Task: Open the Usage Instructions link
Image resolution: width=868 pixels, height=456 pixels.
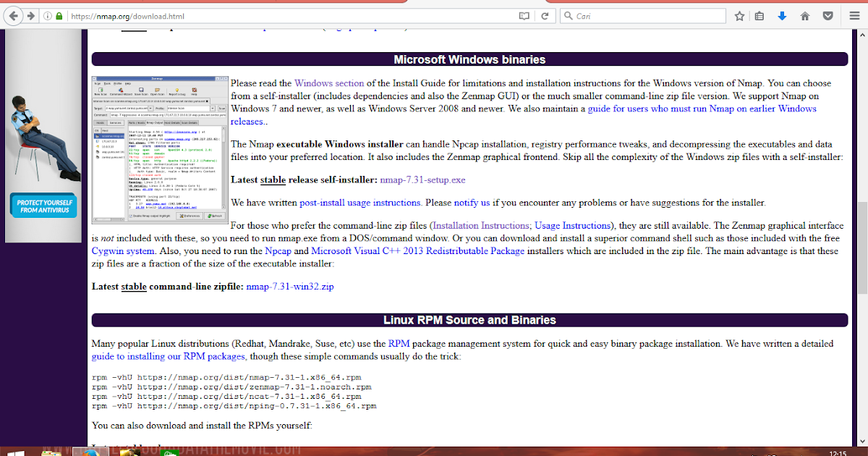Action: [571, 226]
